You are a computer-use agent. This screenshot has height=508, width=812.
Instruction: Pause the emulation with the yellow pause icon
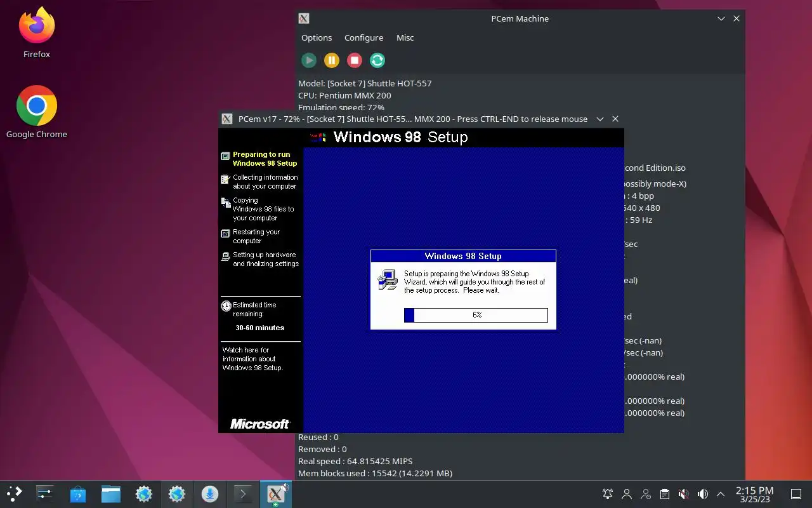(332, 60)
